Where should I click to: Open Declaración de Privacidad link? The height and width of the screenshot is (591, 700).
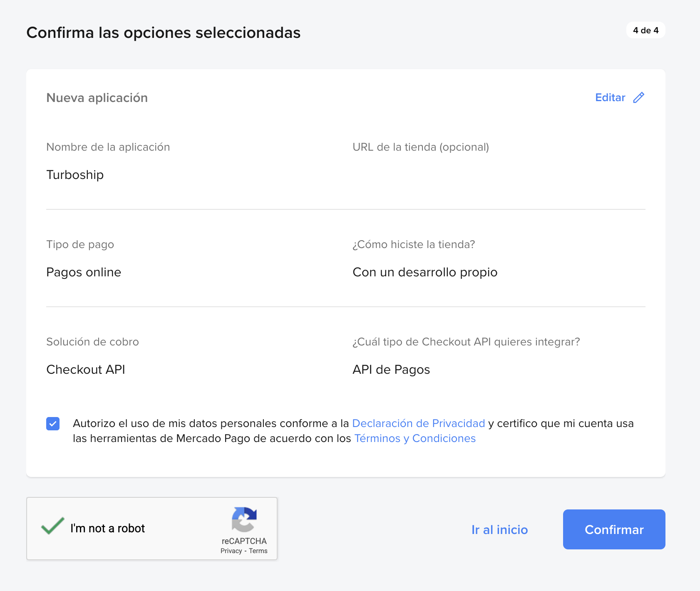pyautogui.click(x=418, y=423)
